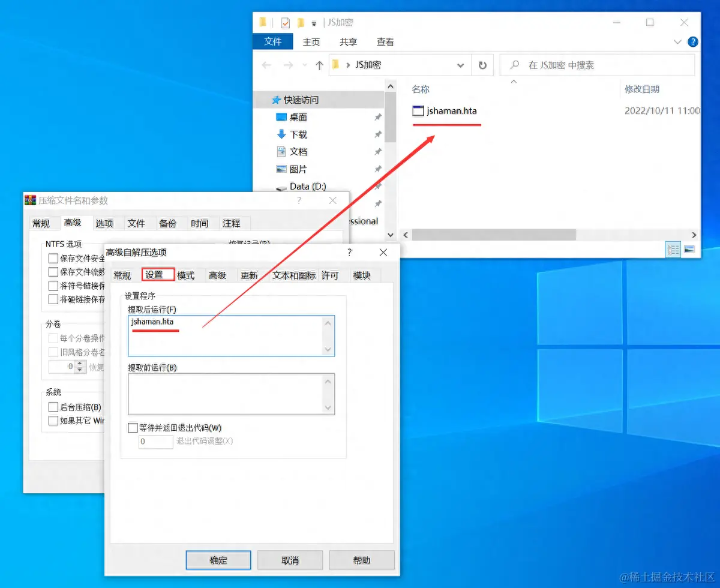This screenshot has height=588, width=720.
Task: Confirm with 确定 button
Action: point(218,560)
